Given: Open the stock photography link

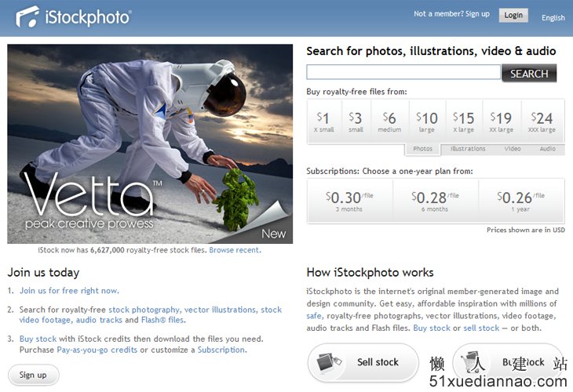Looking at the screenshot, I should tap(144, 310).
